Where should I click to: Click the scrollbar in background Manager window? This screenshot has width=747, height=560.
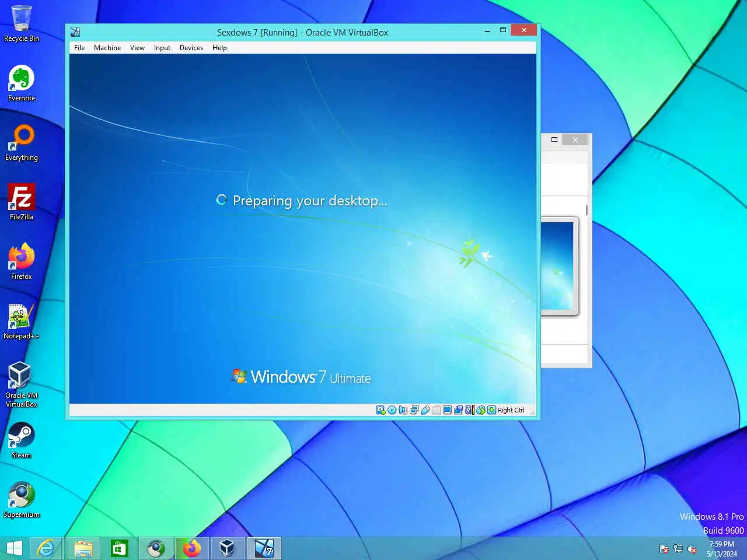pos(587,210)
